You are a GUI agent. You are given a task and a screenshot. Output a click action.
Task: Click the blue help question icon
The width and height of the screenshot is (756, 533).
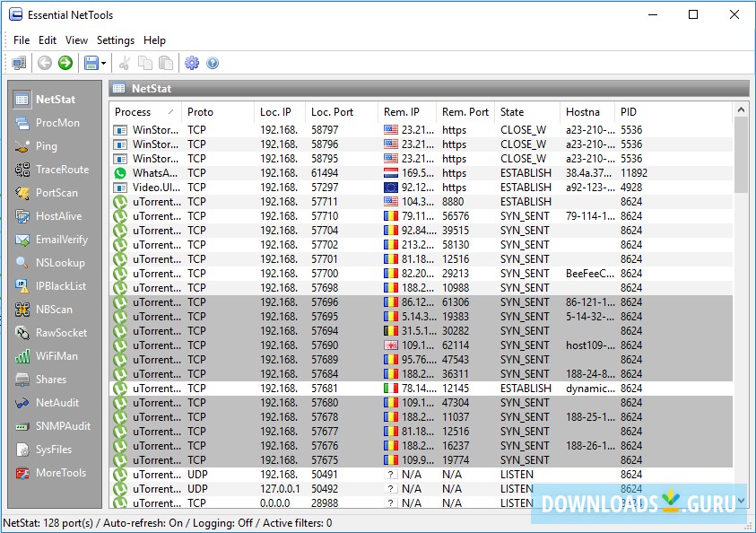point(213,63)
